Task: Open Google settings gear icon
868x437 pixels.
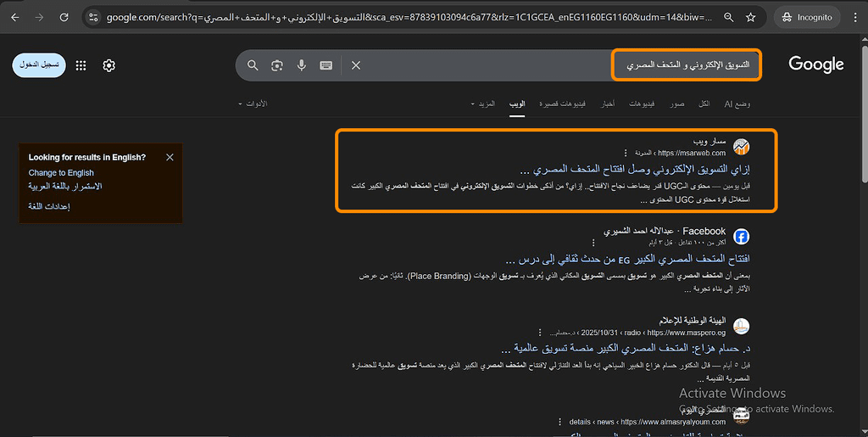Action: 108,65
